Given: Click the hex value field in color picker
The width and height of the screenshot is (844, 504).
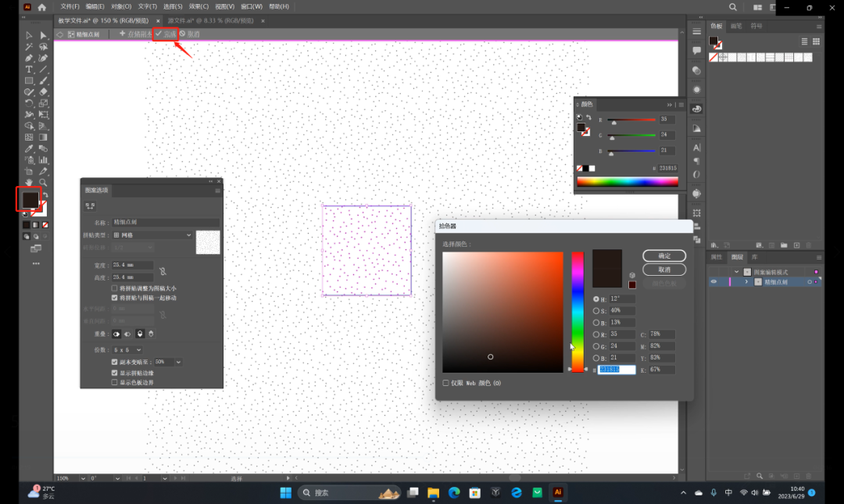Looking at the screenshot, I should click(x=617, y=370).
